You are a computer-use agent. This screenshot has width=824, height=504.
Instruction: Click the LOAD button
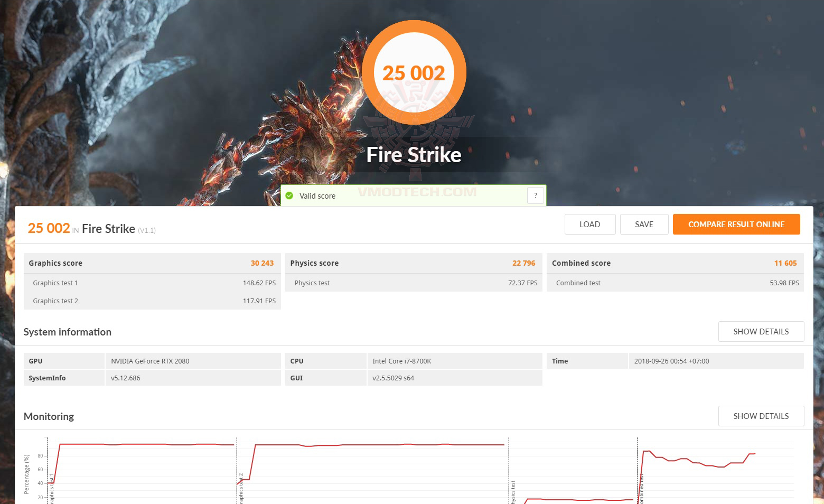pos(589,224)
